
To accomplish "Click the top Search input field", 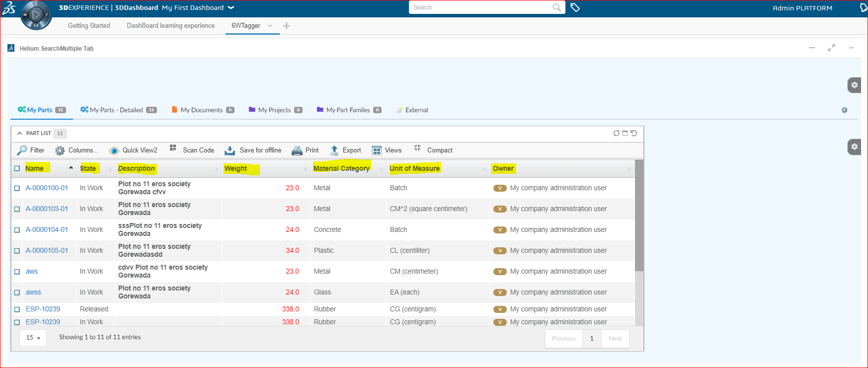I will [480, 7].
